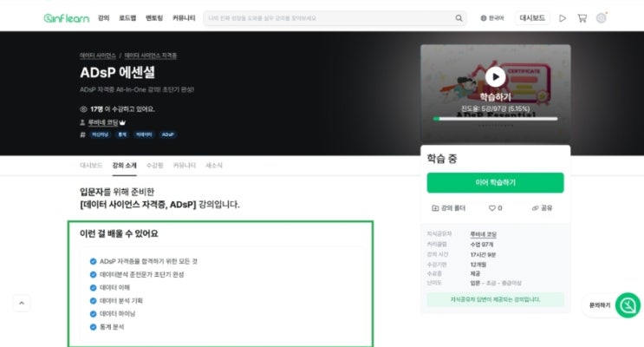This screenshot has height=347, width=644.
Task: Click the search magnifier icon
Action: (459, 18)
